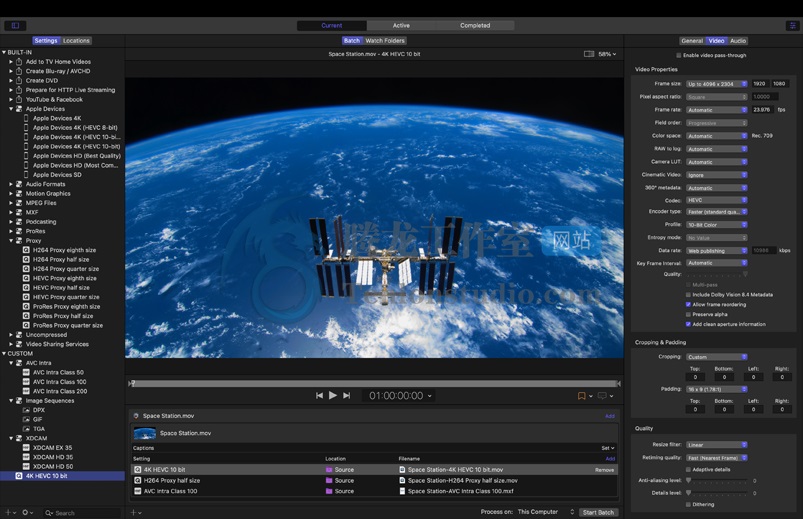Open the Frame rate dropdown
This screenshot has height=519, width=803.
pyautogui.click(x=716, y=110)
